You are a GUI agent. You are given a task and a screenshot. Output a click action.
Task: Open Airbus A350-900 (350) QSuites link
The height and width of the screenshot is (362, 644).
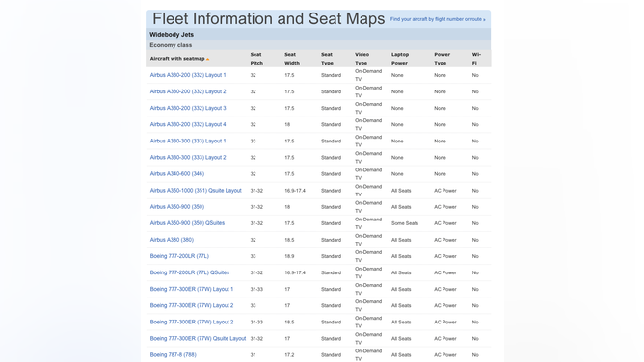187,223
